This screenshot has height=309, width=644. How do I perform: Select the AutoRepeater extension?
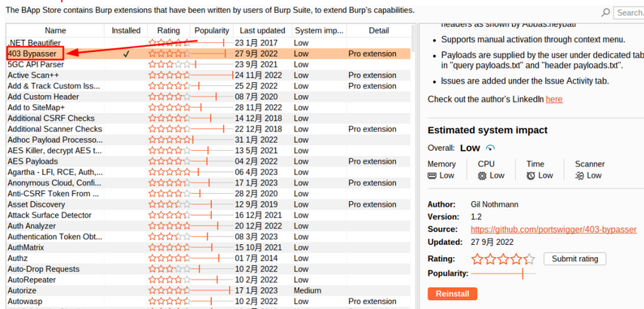208,280
